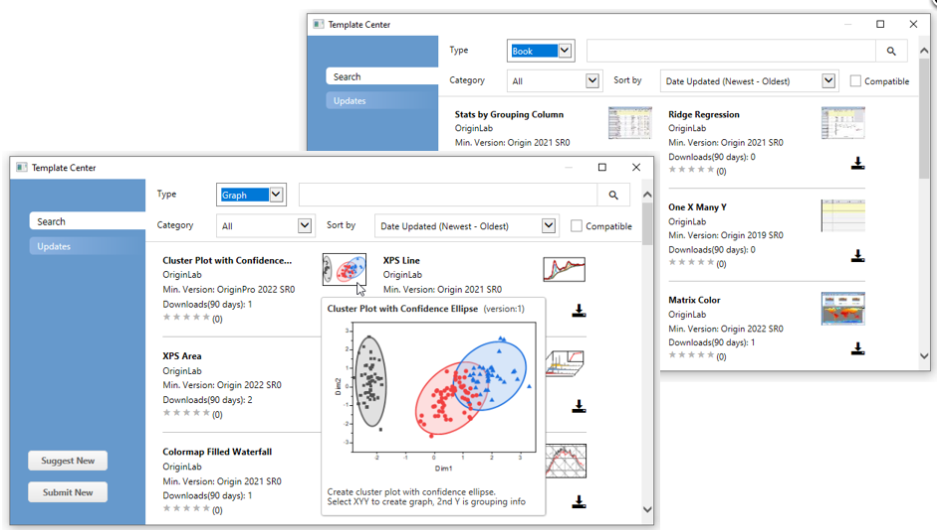
Task: Open Category dropdown in Book window
Action: pos(554,81)
